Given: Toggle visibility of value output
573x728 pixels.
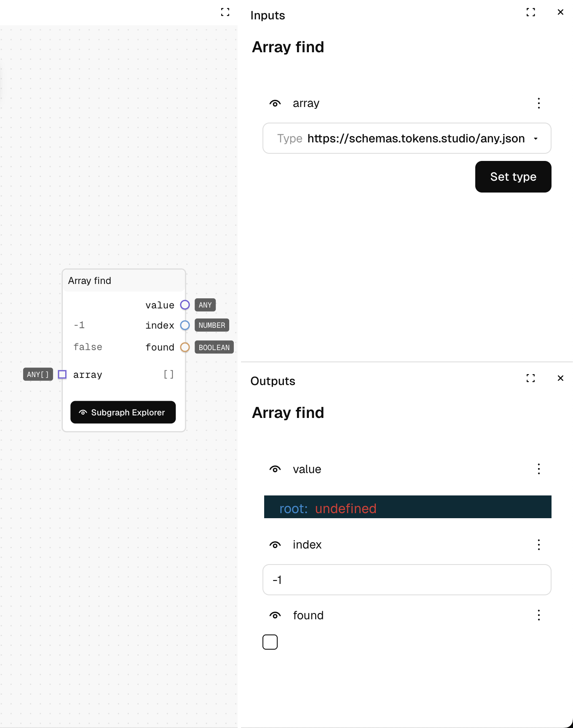Looking at the screenshot, I should pos(275,469).
